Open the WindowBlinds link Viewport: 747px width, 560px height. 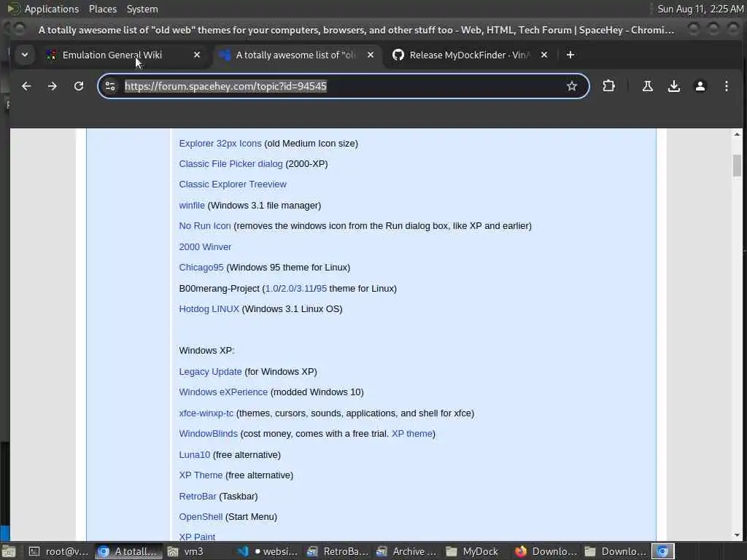click(208, 434)
